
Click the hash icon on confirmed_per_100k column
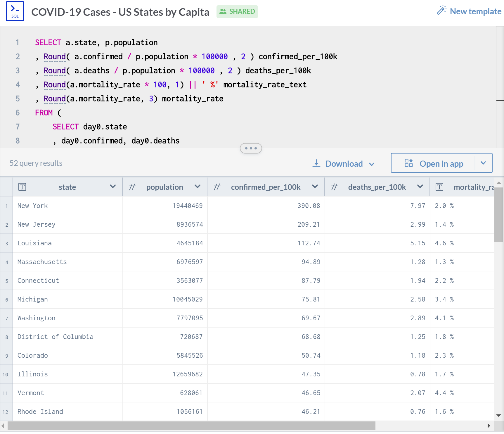217,187
